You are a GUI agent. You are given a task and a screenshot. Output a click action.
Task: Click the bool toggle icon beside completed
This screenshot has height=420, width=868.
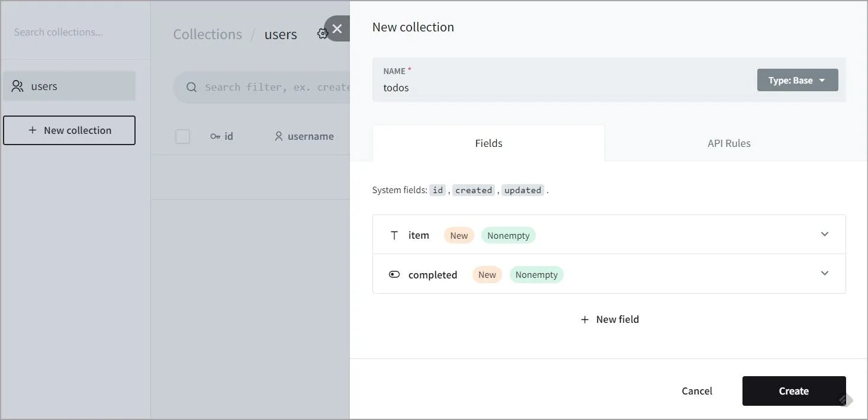(x=394, y=274)
